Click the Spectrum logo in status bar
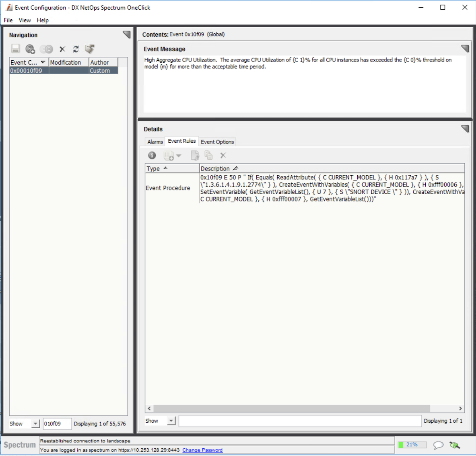Viewport: 476px width, 456px height. point(20,445)
